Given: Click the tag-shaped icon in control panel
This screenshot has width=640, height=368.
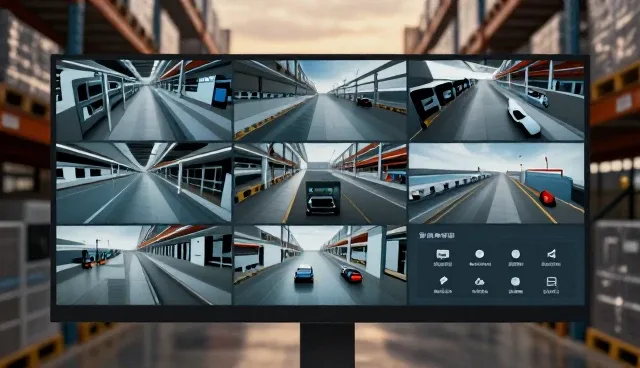Looking at the screenshot, I should 443,281.
